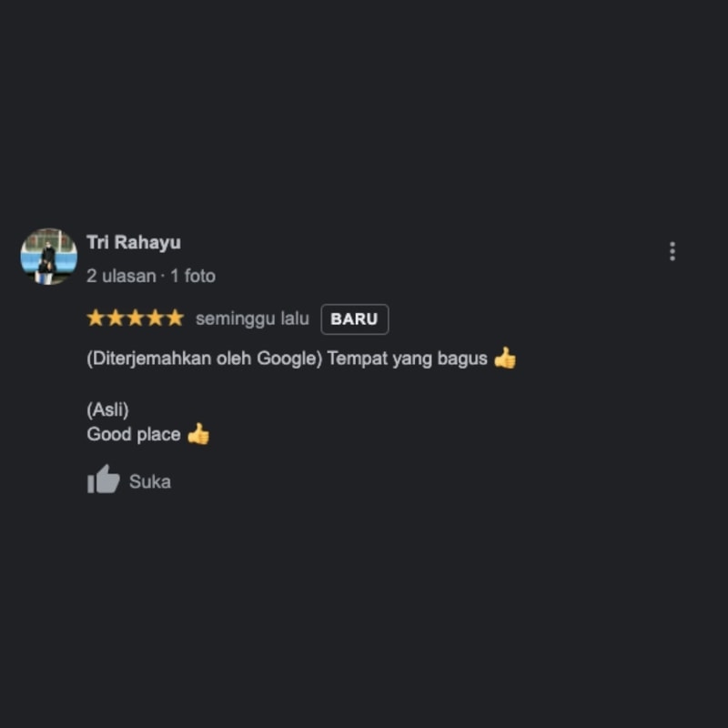Viewport: 728px width, 728px height.
Task: Click the "2 ulasan" reviewer stat
Action: click(121, 276)
